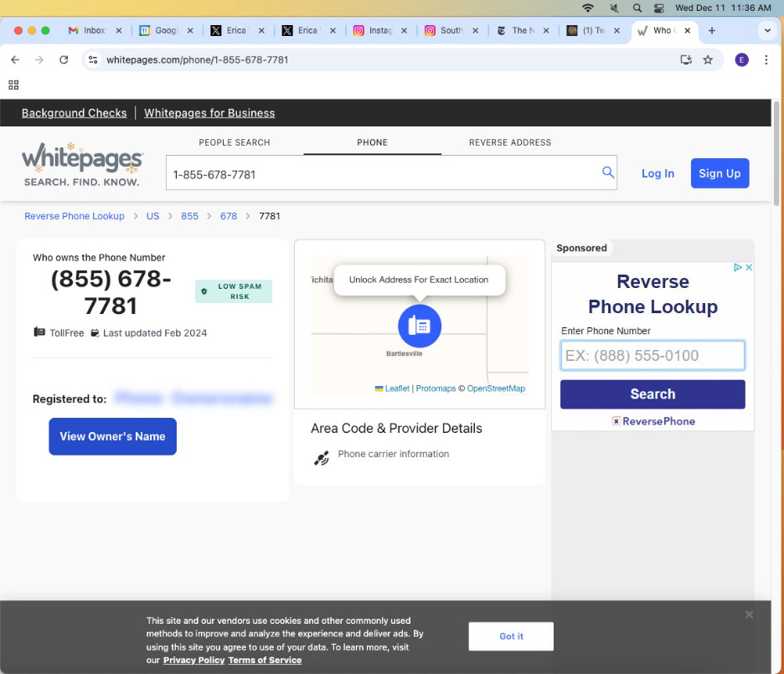Open the Privacy Policy link
Screen dimensions: 784x674
tap(194, 660)
